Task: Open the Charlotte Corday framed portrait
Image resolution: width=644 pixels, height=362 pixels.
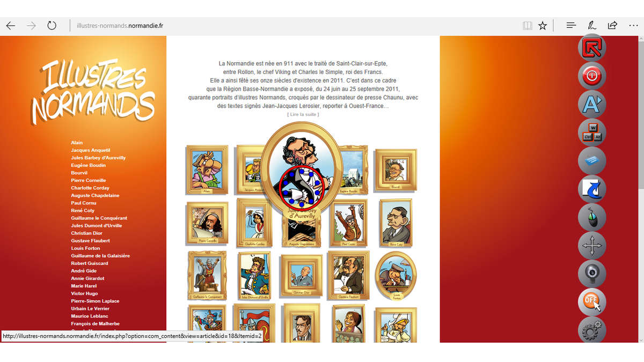Action: (254, 223)
